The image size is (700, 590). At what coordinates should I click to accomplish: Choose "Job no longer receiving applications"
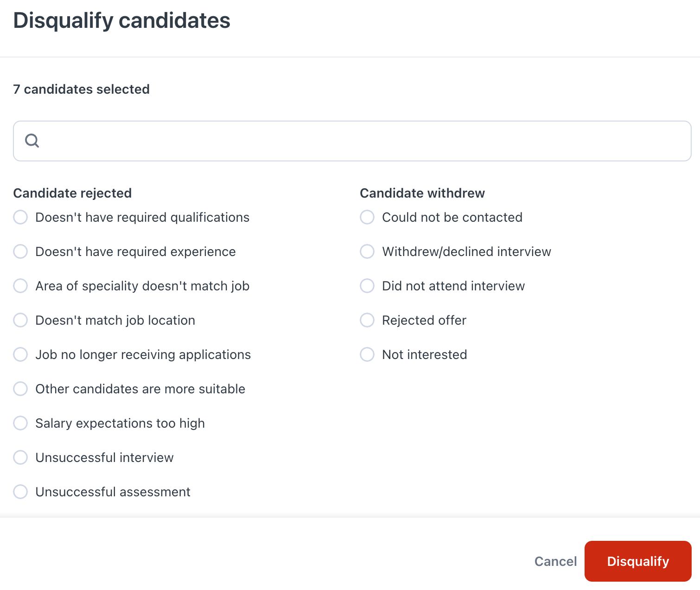pyautogui.click(x=20, y=354)
